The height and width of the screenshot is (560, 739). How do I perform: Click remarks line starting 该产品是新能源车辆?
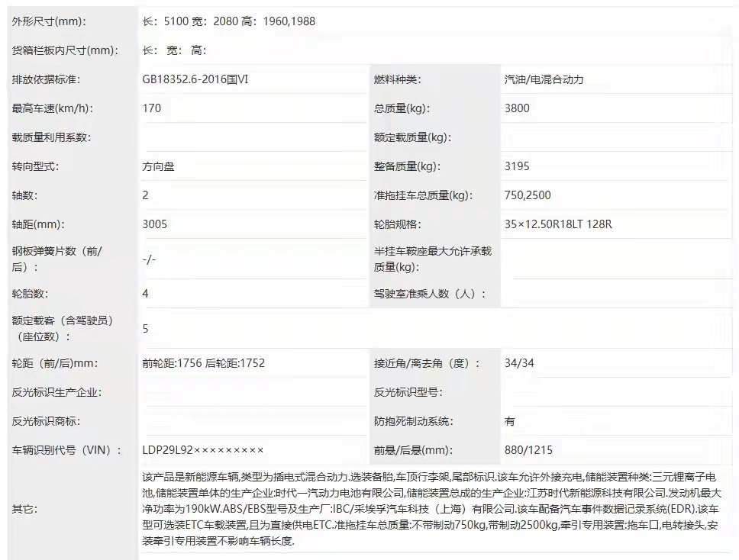tap(429, 477)
